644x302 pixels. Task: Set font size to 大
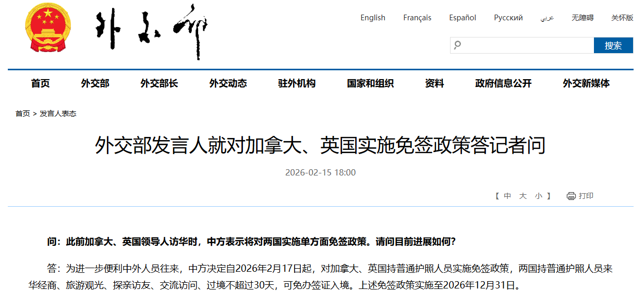[x=523, y=196]
